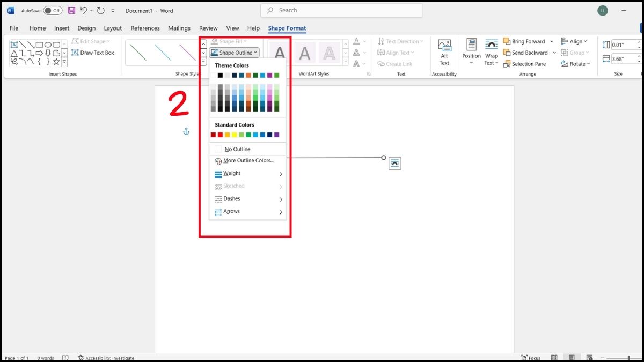Switch to the View tab

pos(232,28)
